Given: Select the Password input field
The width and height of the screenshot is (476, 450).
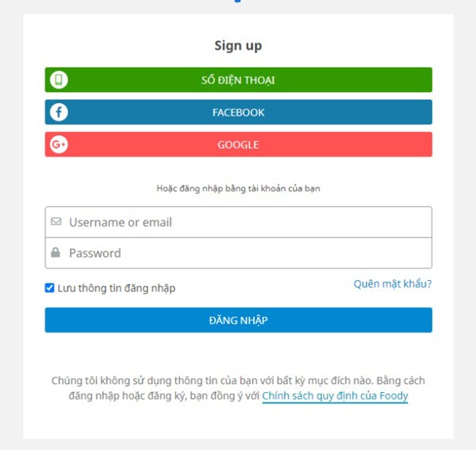Looking at the screenshot, I should (246, 253).
